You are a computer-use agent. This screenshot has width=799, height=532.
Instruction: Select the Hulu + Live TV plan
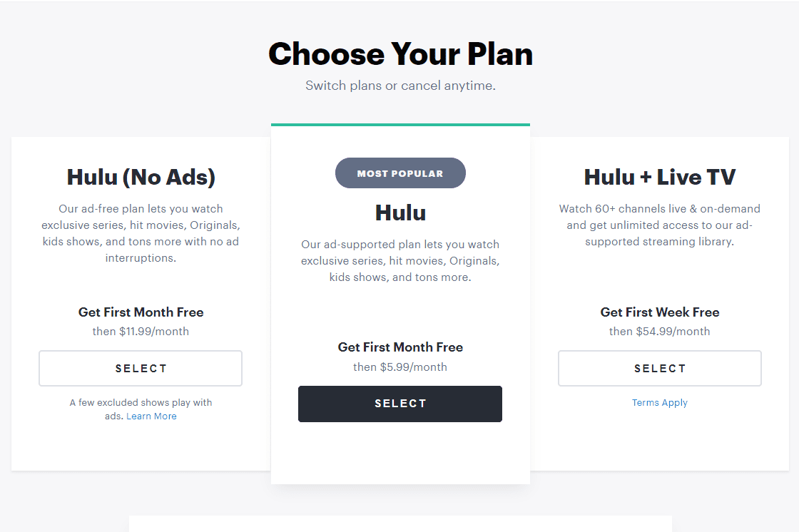pyautogui.click(x=660, y=368)
